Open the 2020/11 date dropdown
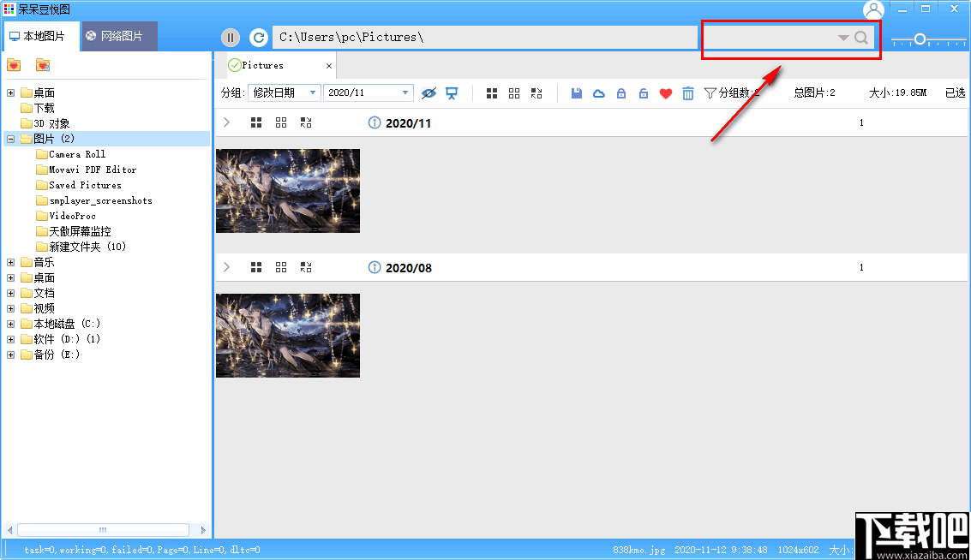 pyautogui.click(x=368, y=92)
